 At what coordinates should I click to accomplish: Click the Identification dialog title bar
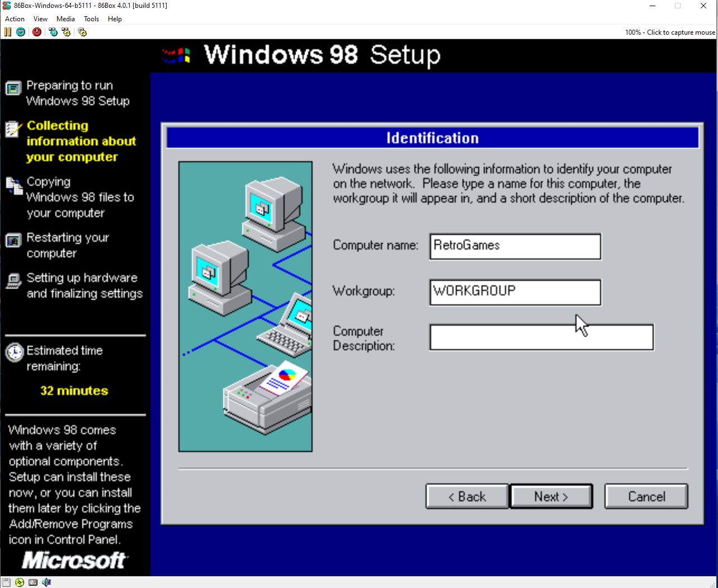432,138
